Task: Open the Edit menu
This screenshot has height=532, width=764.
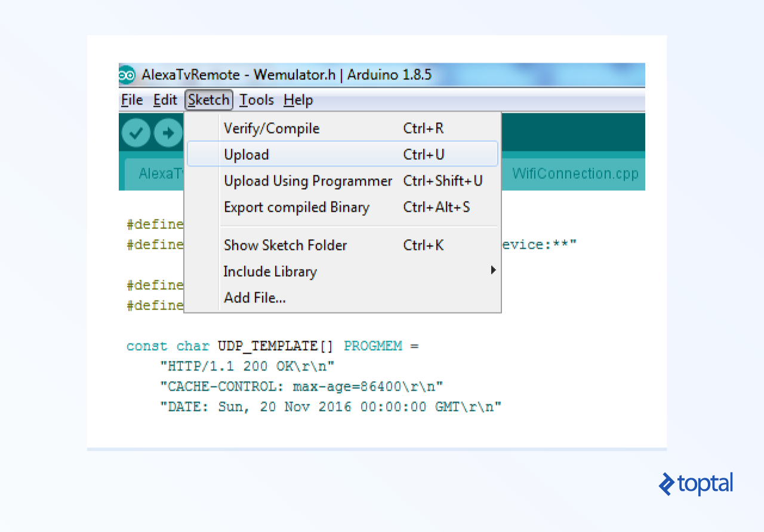Action: [x=165, y=100]
